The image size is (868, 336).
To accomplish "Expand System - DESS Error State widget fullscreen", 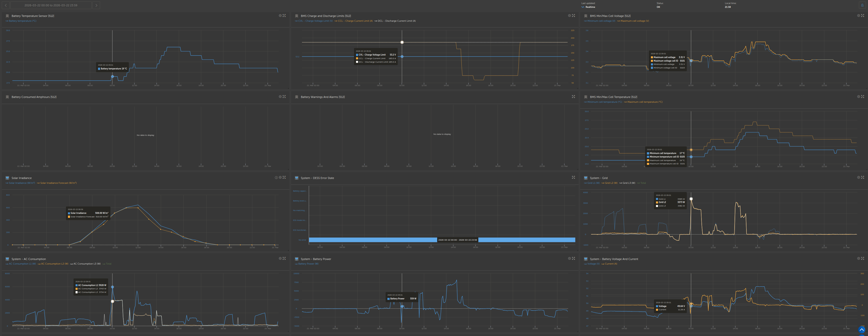I will point(574,177).
